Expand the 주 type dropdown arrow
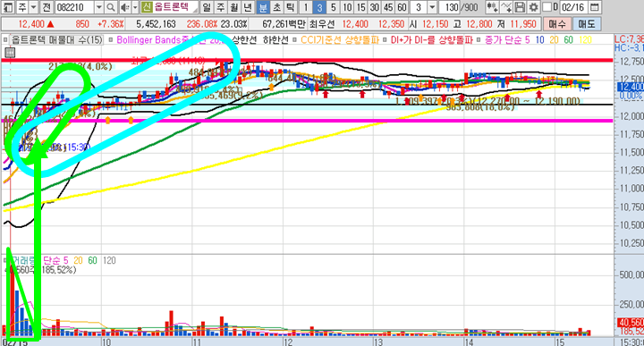 (34, 7)
